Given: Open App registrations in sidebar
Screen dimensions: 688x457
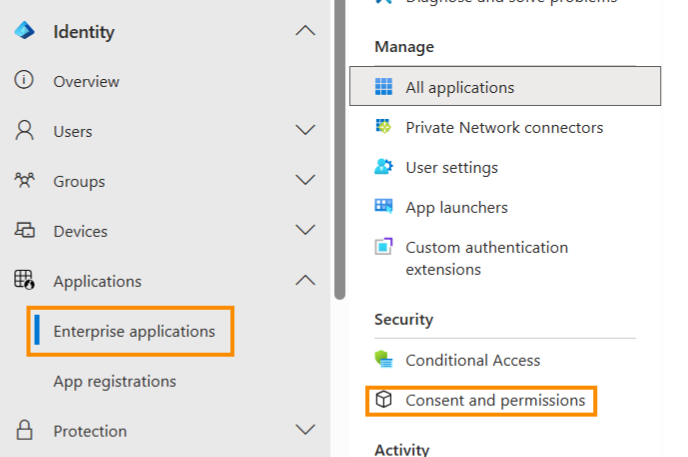Looking at the screenshot, I should (114, 381).
